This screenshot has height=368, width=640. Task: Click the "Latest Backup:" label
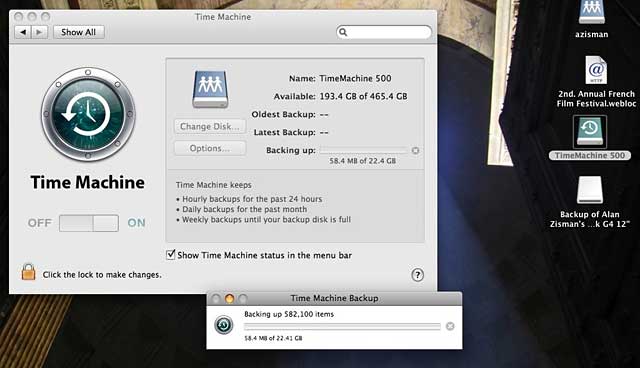pyautogui.click(x=284, y=132)
